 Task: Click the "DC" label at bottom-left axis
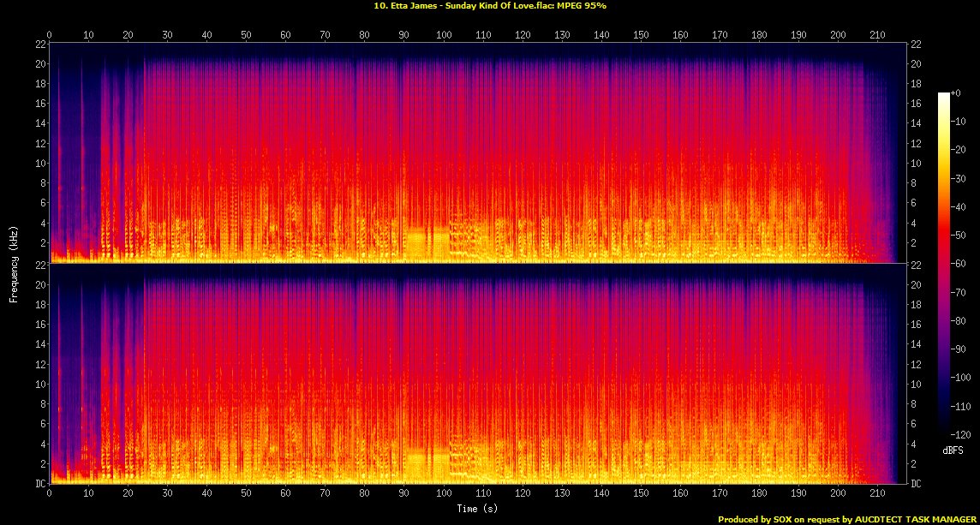39,484
